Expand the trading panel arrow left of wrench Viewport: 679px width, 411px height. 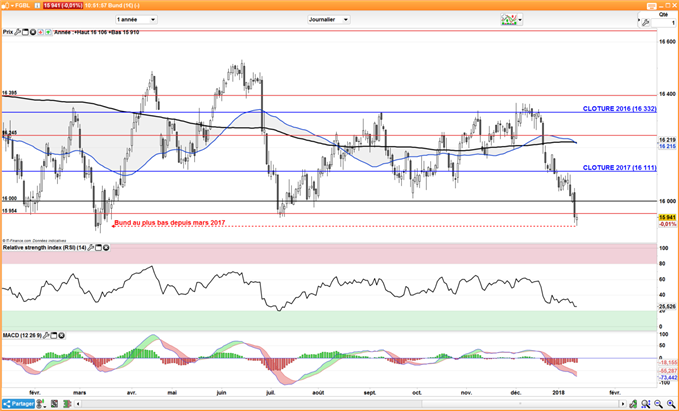639,19
